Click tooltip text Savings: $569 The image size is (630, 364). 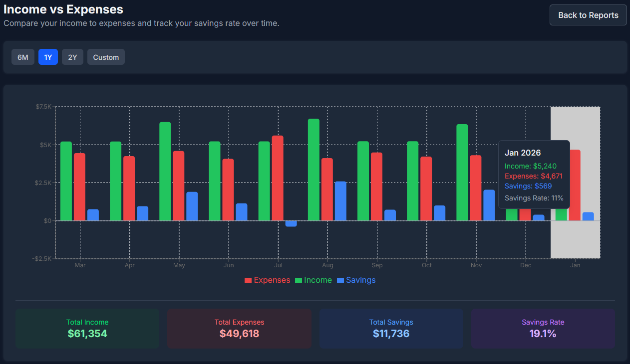coord(528,186)
